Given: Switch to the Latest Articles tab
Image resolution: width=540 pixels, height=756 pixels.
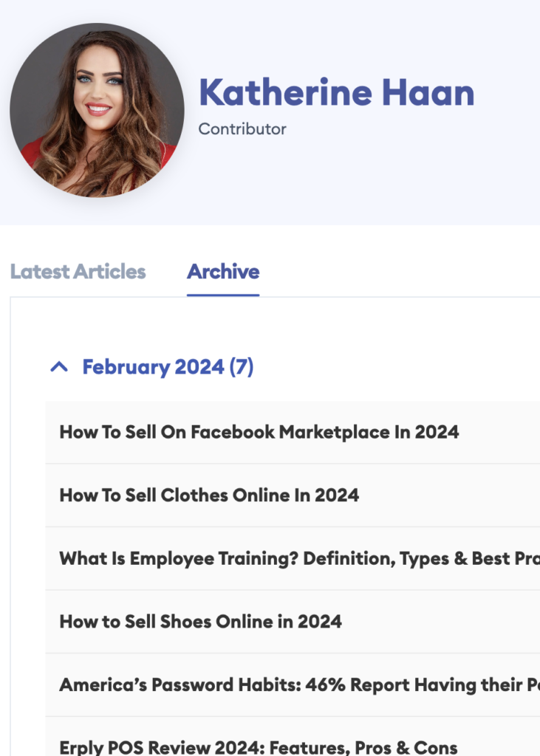Looking at the screenshot, I should (78, 272).
